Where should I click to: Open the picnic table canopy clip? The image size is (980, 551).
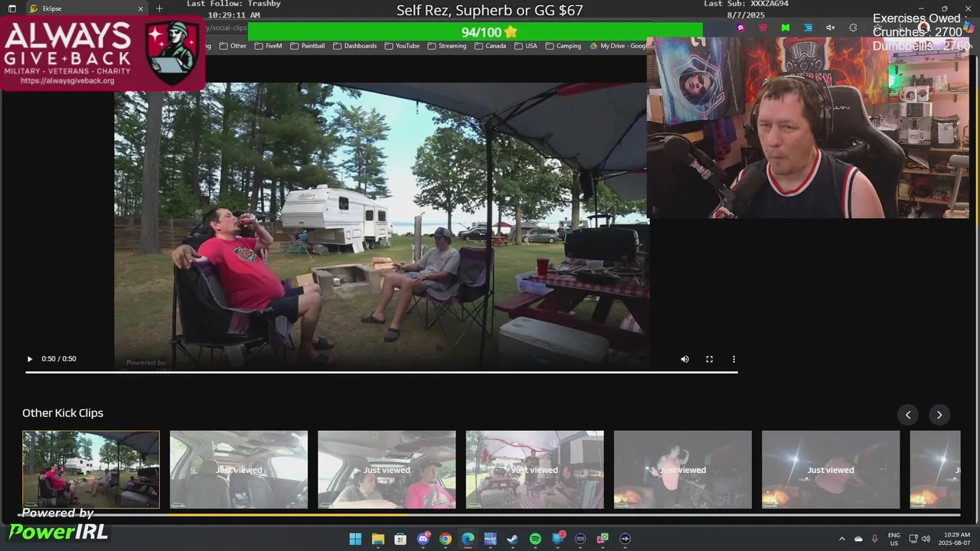[534, 469]
